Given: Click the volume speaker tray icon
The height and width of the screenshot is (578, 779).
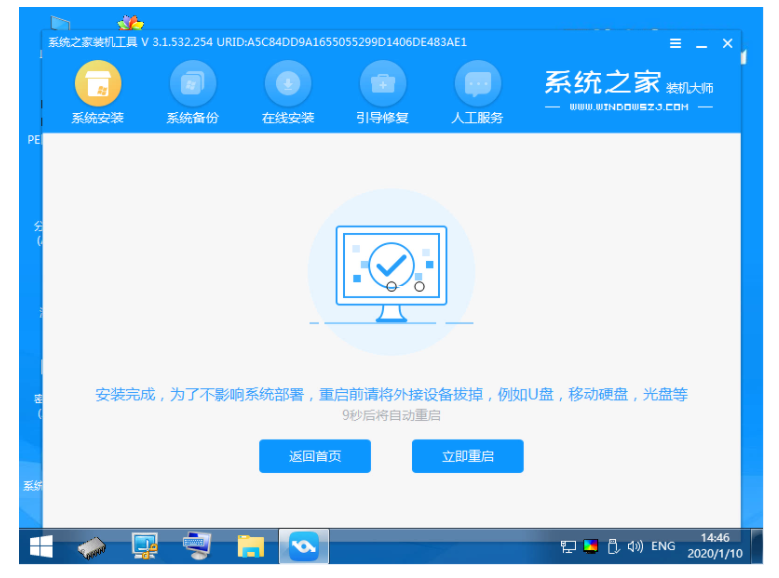Looking at the screenshot, I should click(635, 547).
